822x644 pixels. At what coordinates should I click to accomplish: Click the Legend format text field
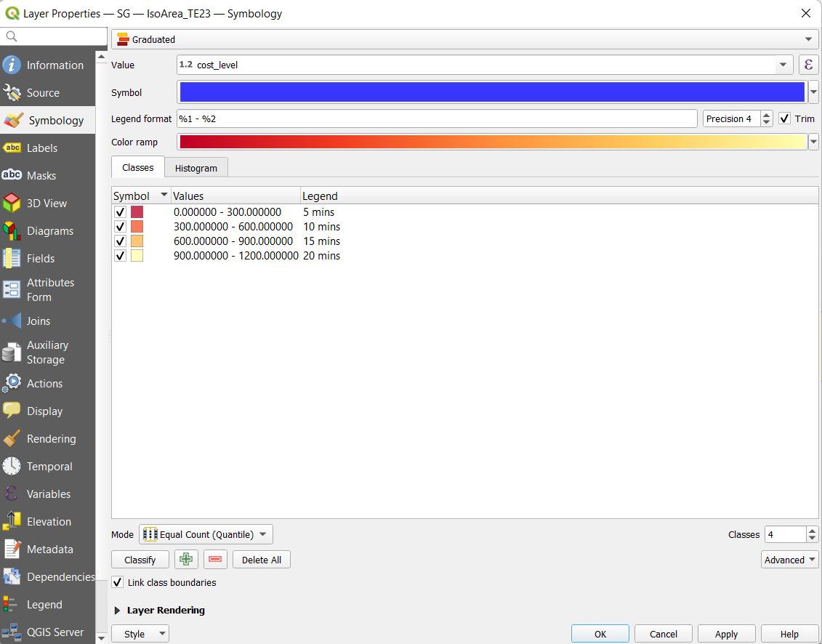click(x=436, y=118)
